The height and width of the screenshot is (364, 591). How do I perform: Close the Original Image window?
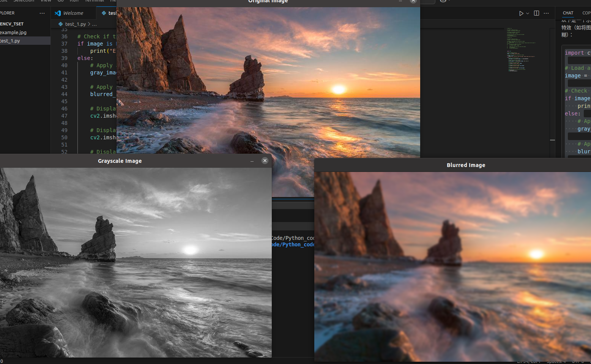click(413, 1)
